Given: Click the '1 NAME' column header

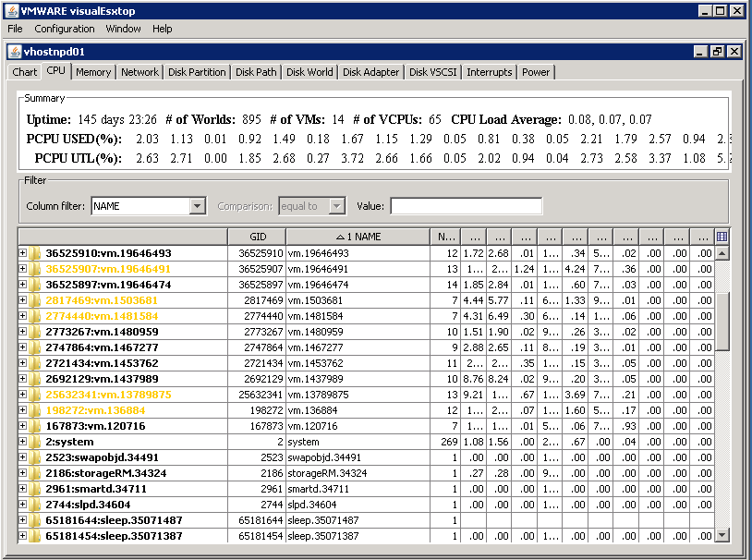Looking at the screenshot, I should coord(358,237).
